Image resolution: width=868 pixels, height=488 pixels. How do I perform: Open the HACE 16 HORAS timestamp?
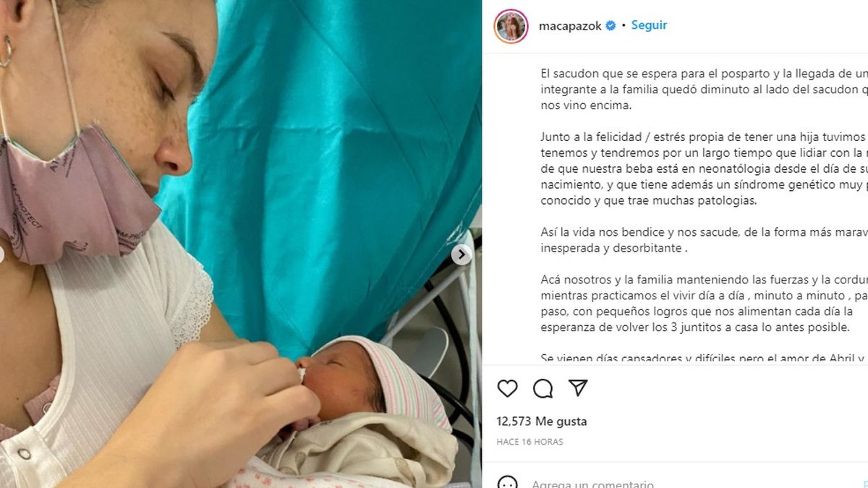(529, 442)
